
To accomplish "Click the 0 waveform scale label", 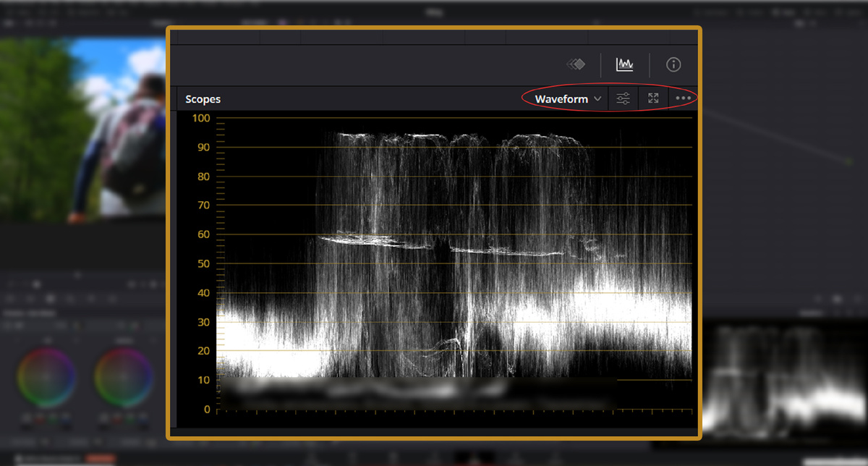I will click(206, 409).
